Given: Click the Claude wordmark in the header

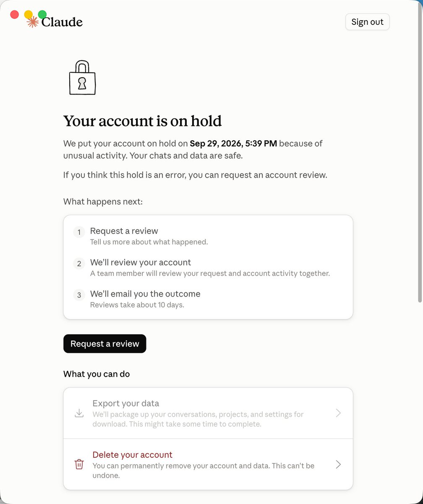Looking at the screenshot, I should coord(62,22).
